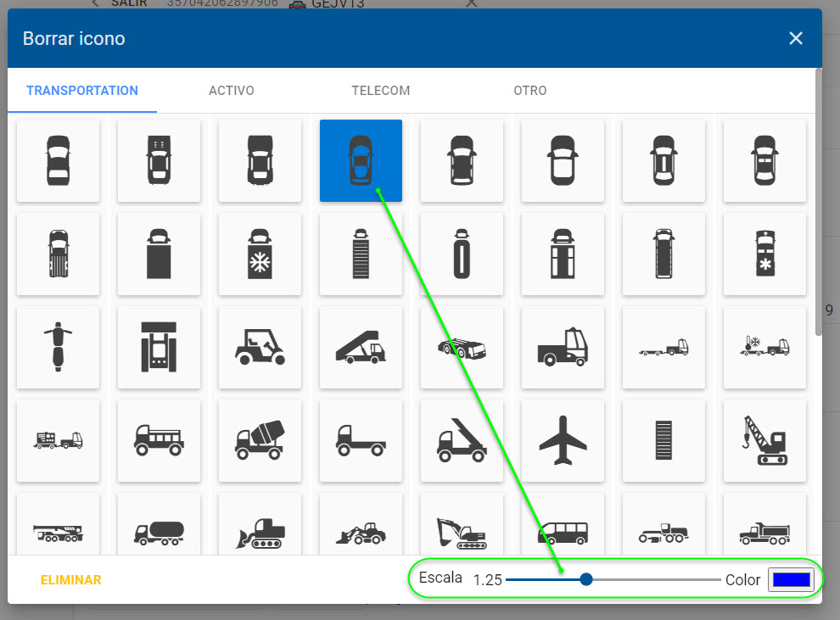Choose the motorcycle top-view icon

[x=58, y=347]
